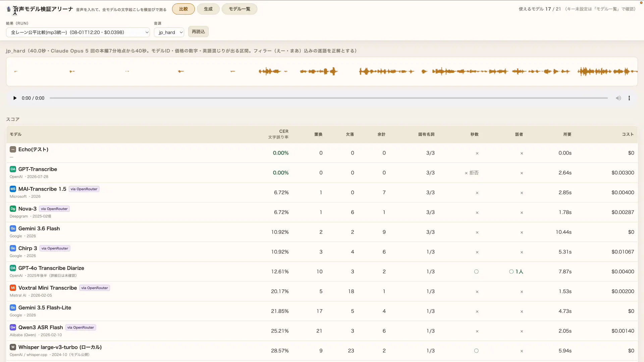
Task: Click the Chirp 3 Google icon
Action: tap(13, 248)
